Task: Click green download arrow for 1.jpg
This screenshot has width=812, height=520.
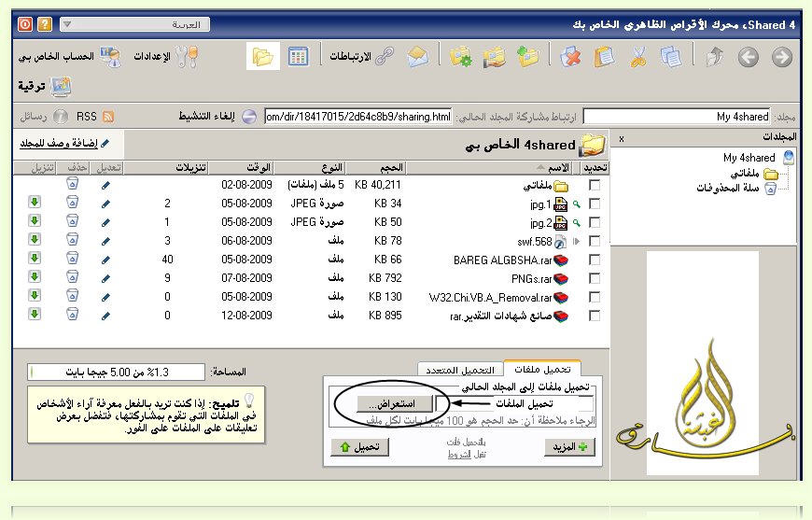Action: (x=35, y=203)
